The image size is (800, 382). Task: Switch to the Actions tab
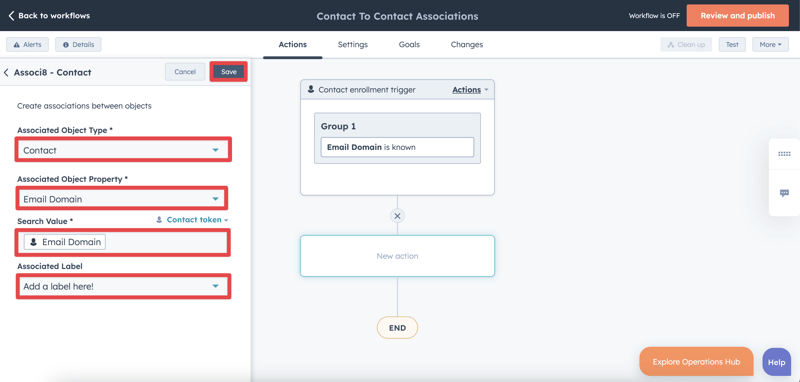[292, 44]
